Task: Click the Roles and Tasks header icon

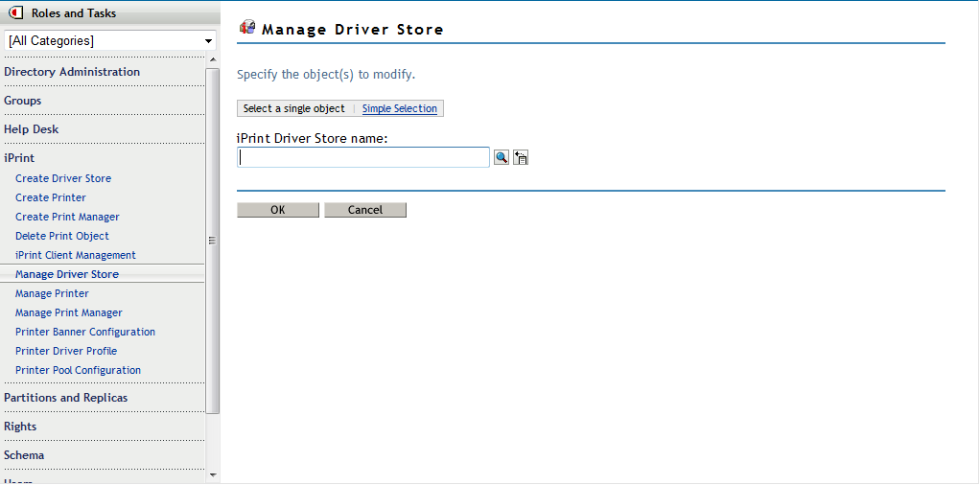Action: point(16,12)
